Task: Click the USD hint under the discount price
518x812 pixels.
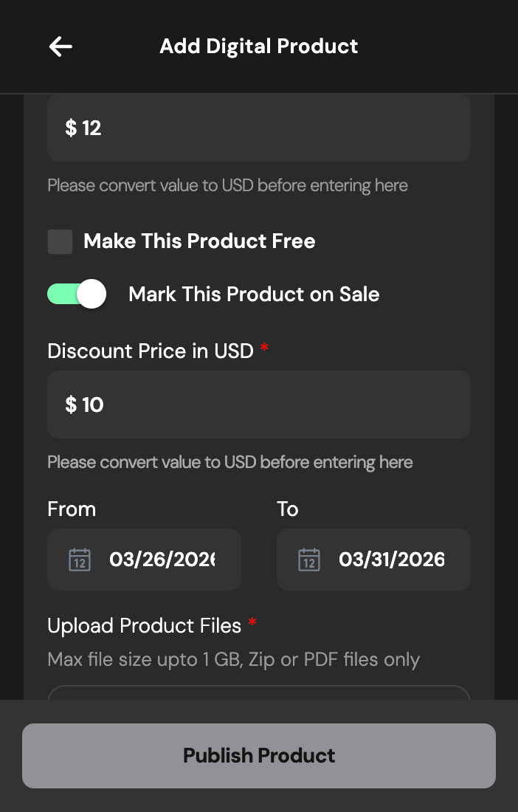Action: click(x=230, y=463)
